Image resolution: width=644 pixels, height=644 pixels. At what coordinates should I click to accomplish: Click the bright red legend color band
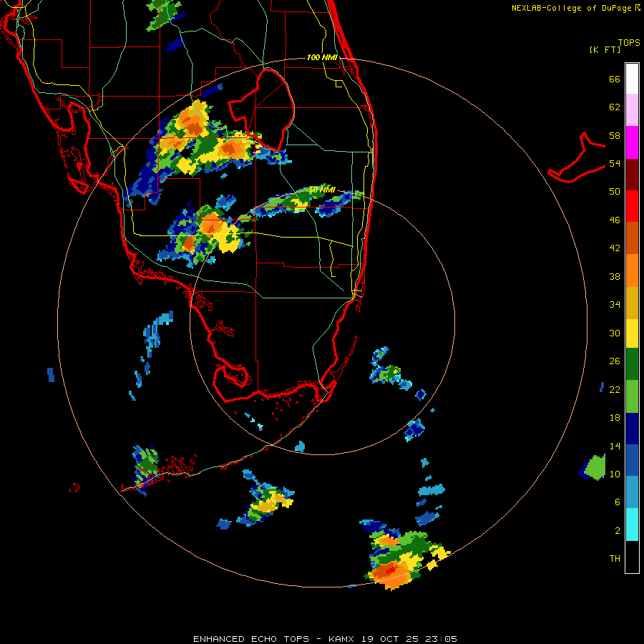pos(632,206)
